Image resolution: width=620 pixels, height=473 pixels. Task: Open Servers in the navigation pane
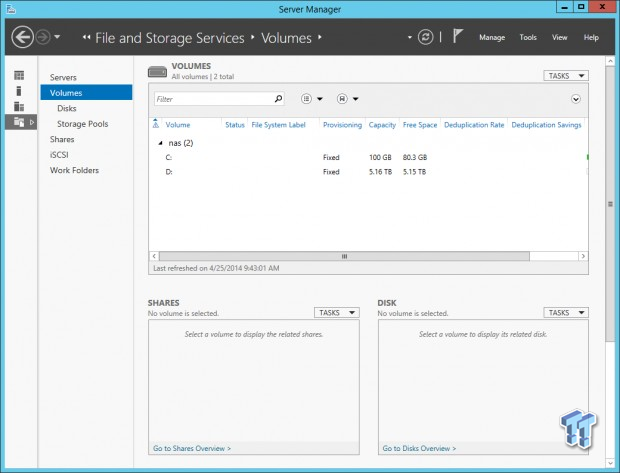63,78
